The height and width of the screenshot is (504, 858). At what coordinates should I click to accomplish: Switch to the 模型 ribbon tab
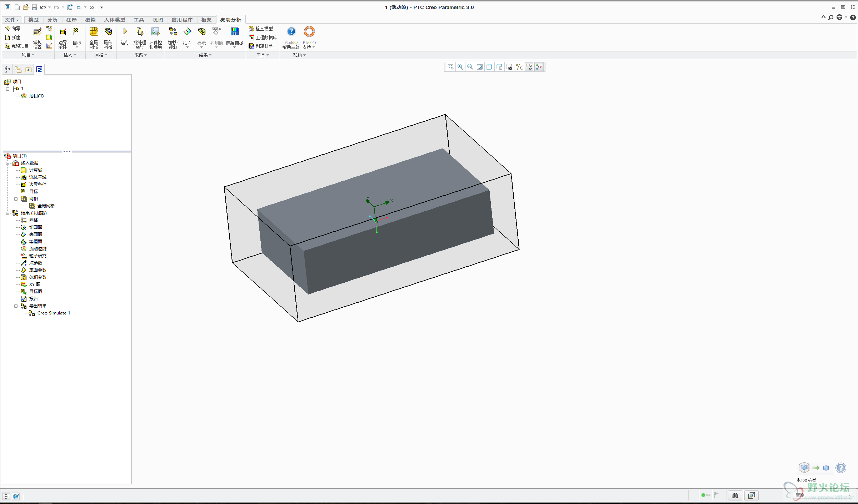[x=34, y=20]
